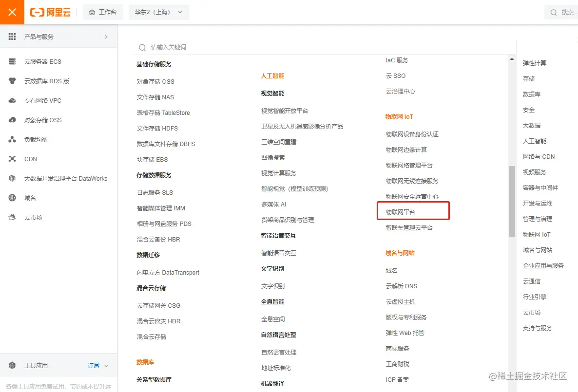Click the scrollbar up arrow
This screenshot has height=392, width=578.
pos(512,59)
